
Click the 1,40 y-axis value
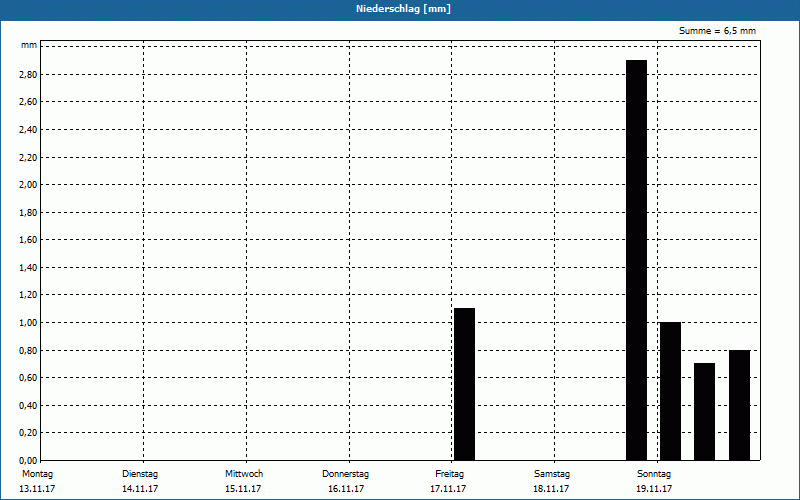coord(28,267)
